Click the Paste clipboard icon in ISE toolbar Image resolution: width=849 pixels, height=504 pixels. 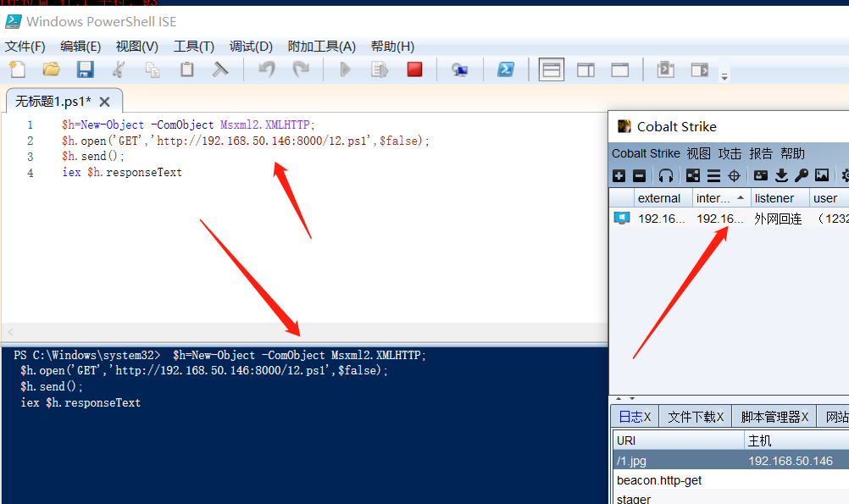186,69
